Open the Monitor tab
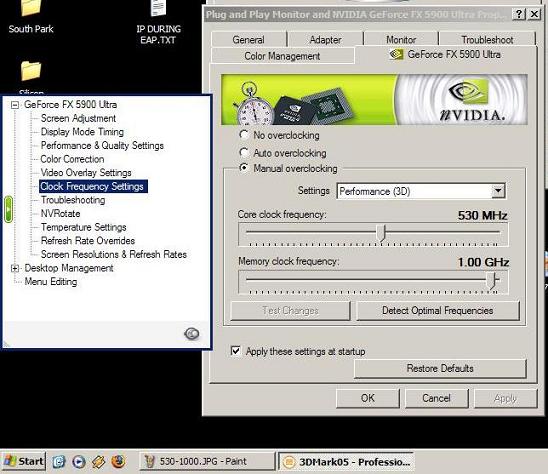The height and width of the screenshot is (474, 548). (x=401, y=40)
